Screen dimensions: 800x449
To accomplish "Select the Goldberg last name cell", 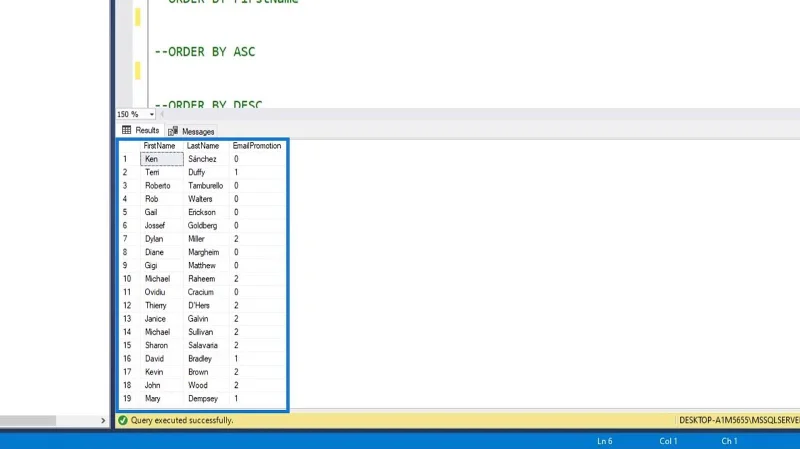I will point(207,225).
